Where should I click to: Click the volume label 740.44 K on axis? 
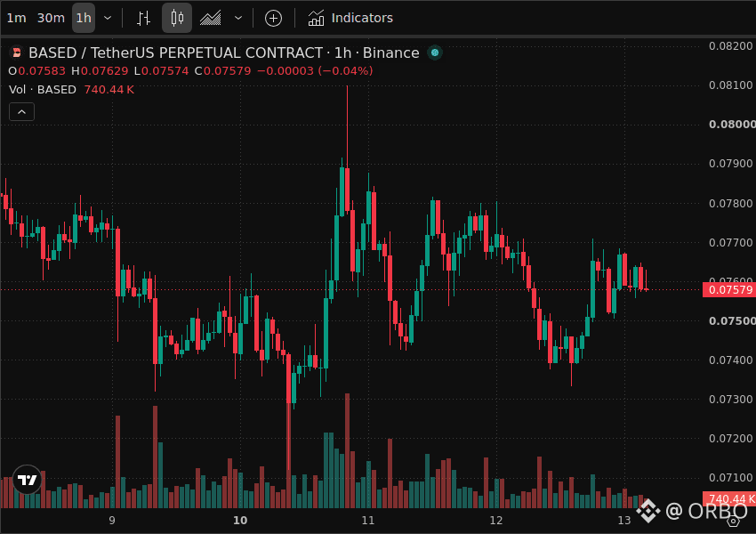(x=729, y=498)
